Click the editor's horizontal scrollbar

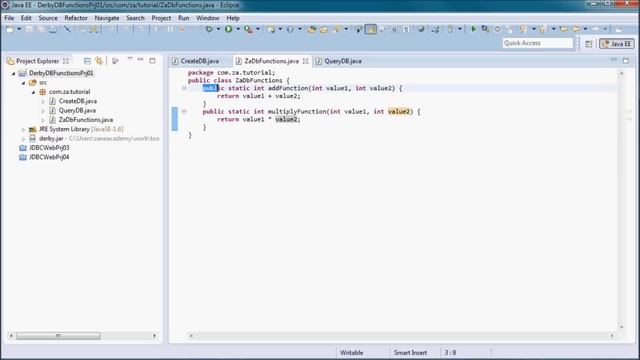point(401,336)
